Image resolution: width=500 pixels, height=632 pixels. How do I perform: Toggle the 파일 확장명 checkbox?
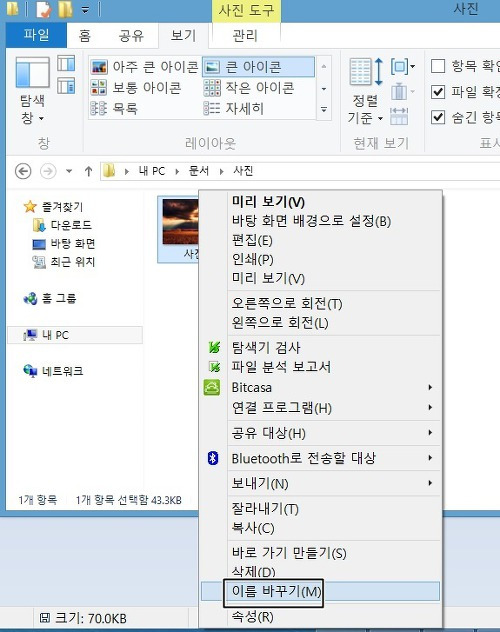[438, 92]
